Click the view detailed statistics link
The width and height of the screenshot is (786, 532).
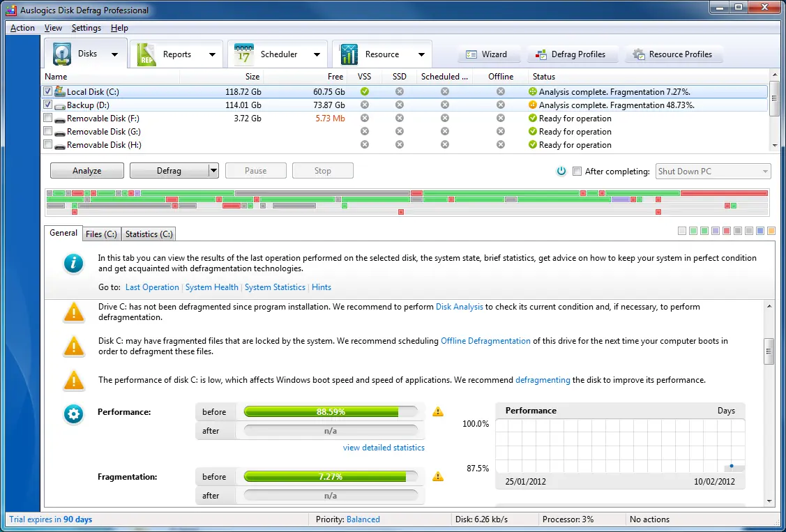(x=384, y=448)
